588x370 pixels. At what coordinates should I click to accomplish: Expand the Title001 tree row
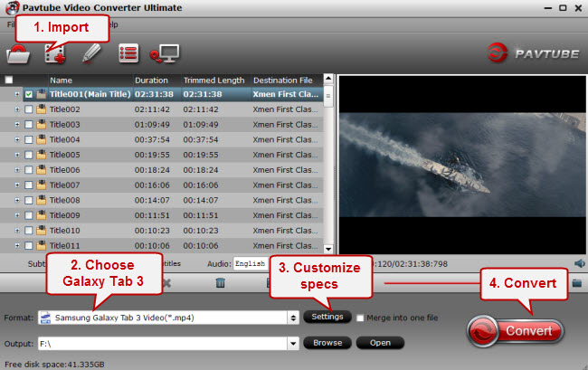[x=17, y=94]
